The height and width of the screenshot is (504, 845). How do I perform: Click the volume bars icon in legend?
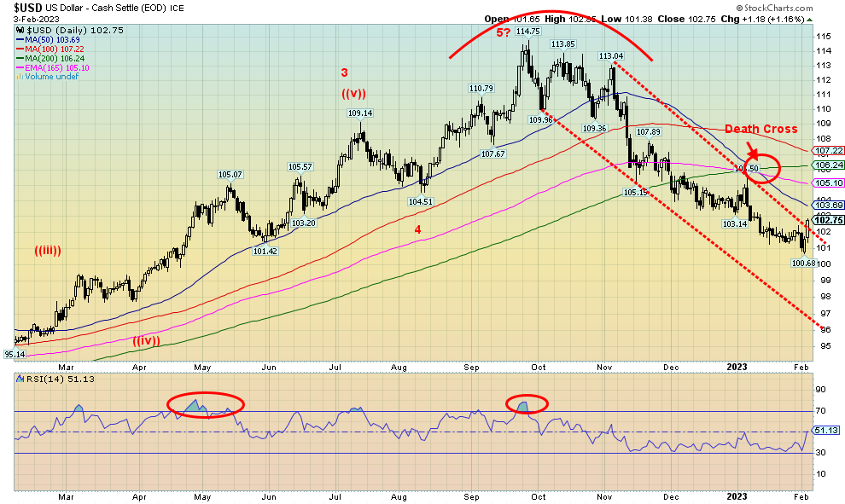19,77
